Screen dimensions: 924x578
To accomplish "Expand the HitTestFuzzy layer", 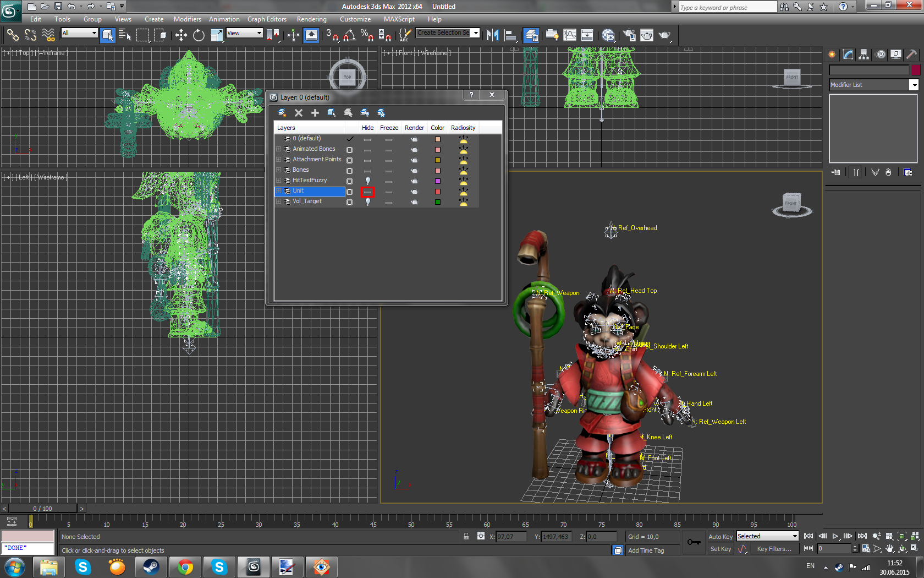I will click(x=279, y=181).
